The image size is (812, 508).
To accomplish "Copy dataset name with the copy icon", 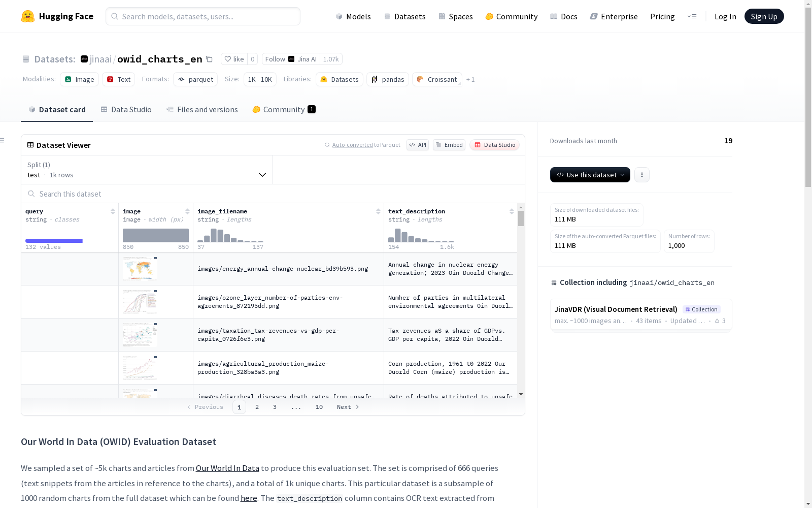I will (x=209, y=59).
